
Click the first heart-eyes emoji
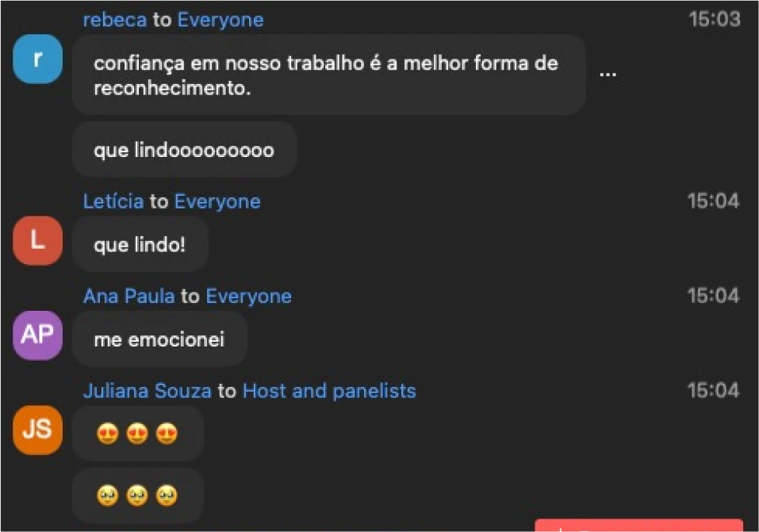pos(107,433)
